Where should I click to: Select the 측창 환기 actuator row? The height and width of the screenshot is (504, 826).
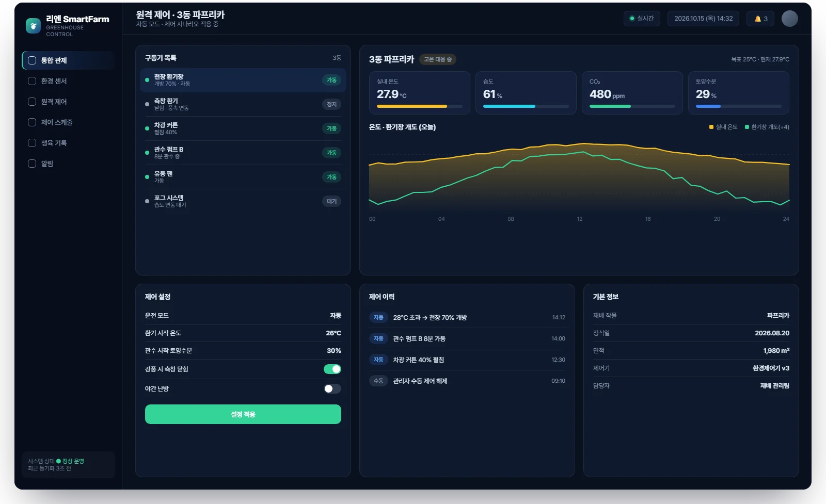[243, 104]
